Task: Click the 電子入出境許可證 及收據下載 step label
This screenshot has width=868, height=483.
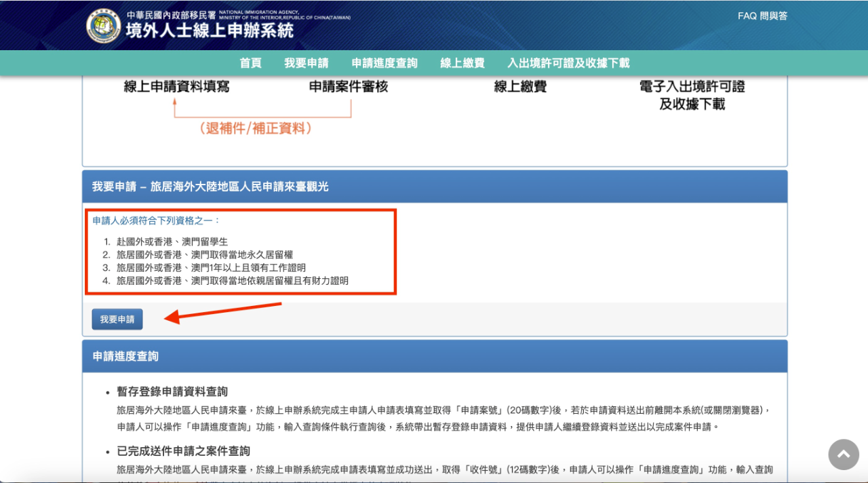Action: point(692,96)
